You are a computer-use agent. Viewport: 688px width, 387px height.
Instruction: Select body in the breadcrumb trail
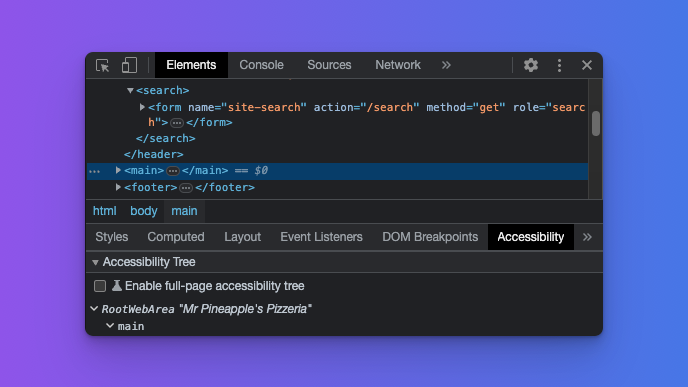click(x=143, y=211)
